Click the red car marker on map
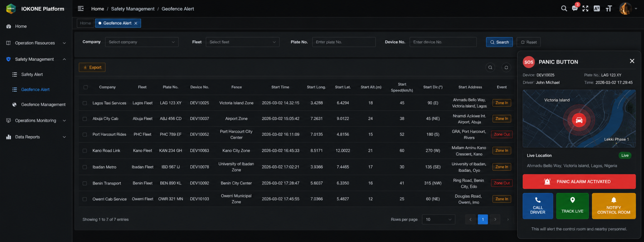 [579, 120]
